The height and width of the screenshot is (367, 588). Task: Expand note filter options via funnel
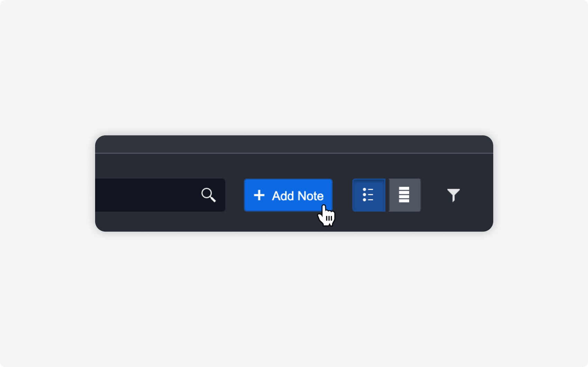(x=453, y=195)
